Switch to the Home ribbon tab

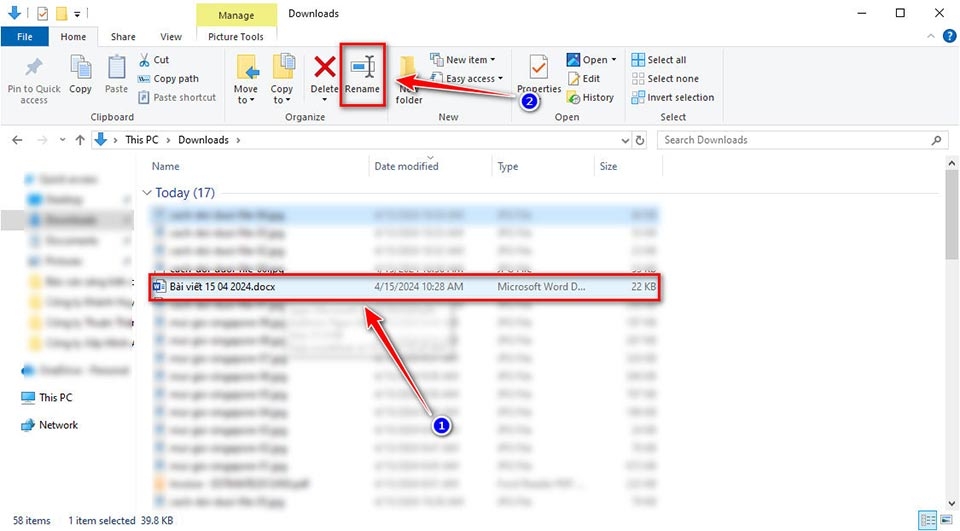coord(73,37)
